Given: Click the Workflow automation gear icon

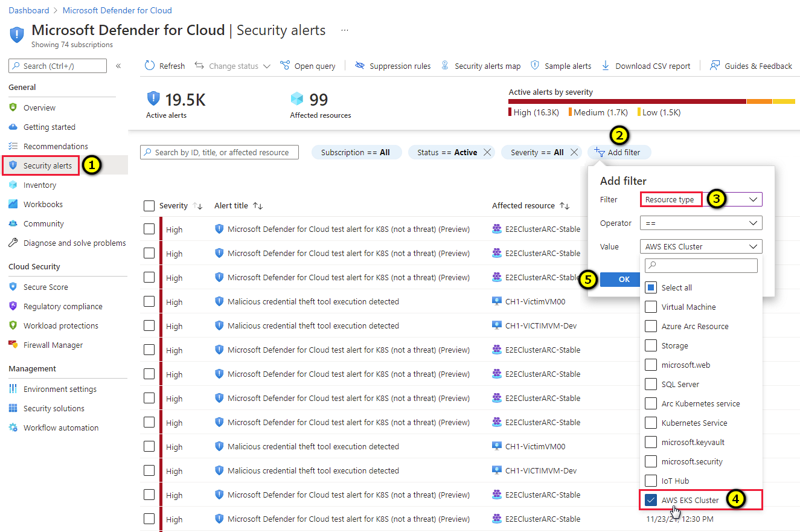Looking at the screenshot, I should tap(13, 428).
